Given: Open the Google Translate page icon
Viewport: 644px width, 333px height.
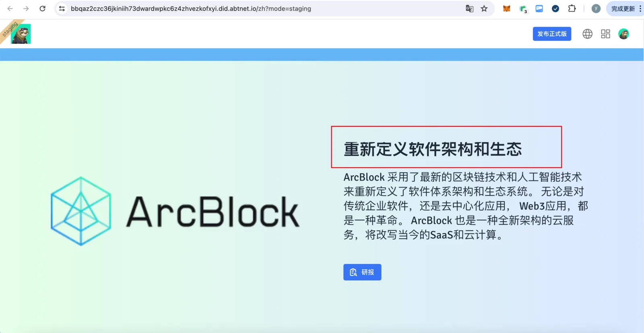Looking at the screenshot, I should [x=469, y=8].
